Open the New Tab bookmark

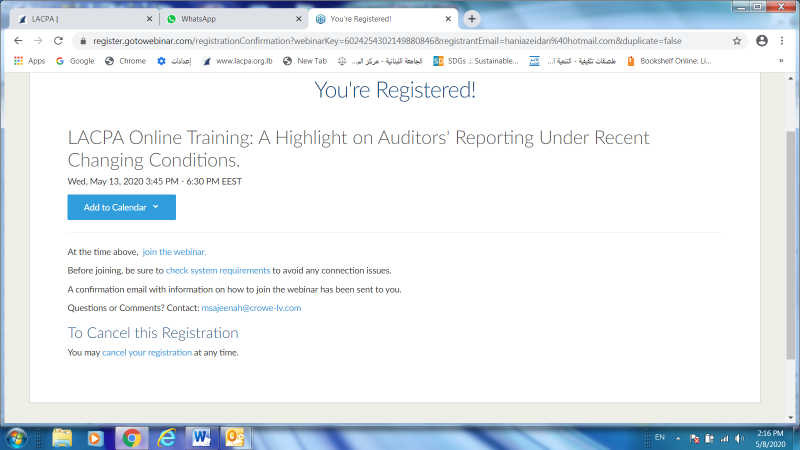(x=305, y=61)
